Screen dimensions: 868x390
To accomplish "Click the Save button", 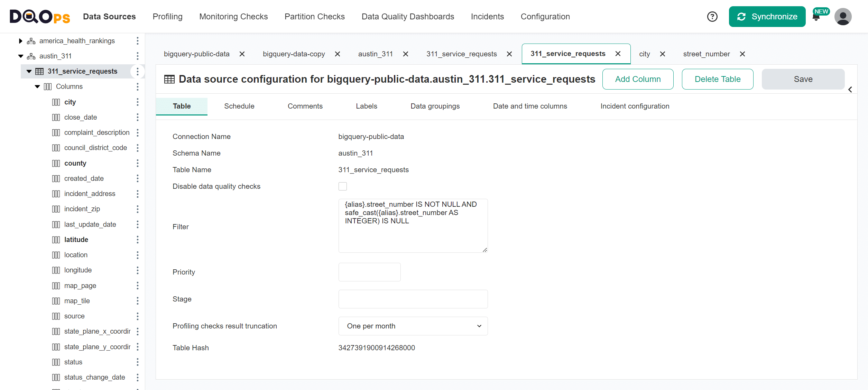I will click(x=803, y=79).
